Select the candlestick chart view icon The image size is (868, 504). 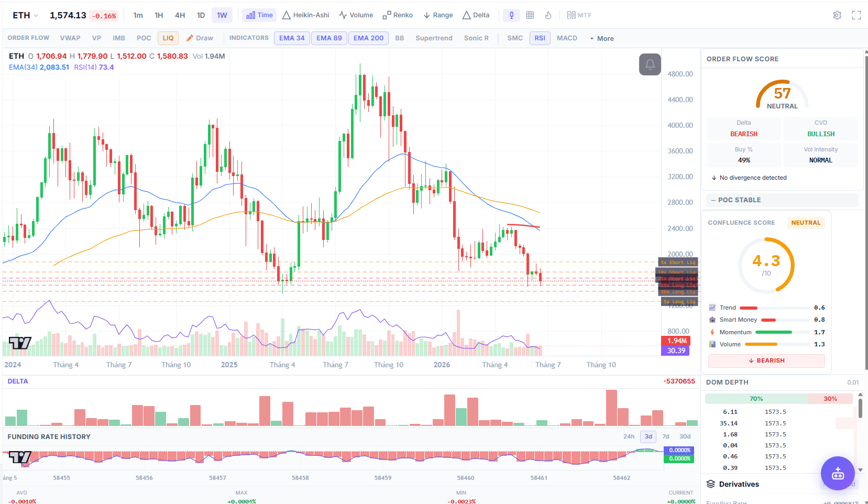pos(511,15)
